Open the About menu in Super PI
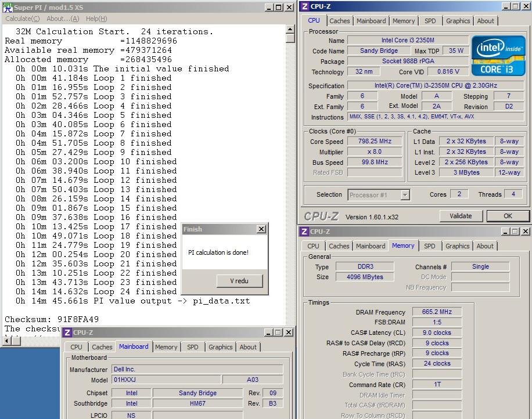This screenshot has height=419, width=532. coord(63,19)
